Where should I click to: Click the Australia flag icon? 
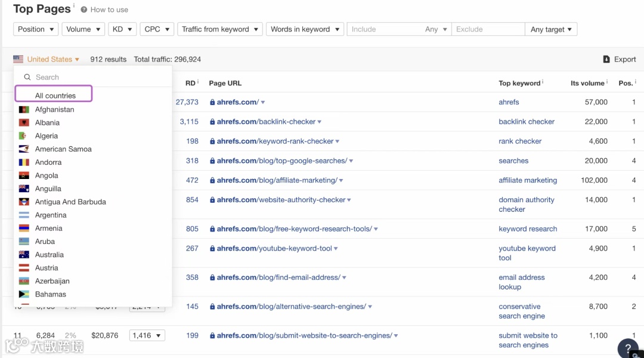(x=24, y=255)
